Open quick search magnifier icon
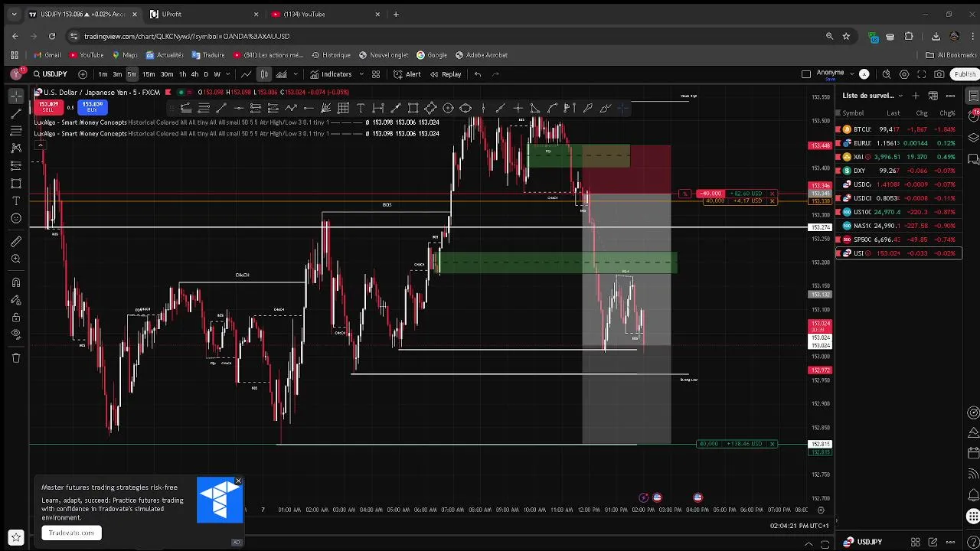Image resolution: width=980 pixels, height=551 pixels. pyautogui.click(x=887, y=74)
